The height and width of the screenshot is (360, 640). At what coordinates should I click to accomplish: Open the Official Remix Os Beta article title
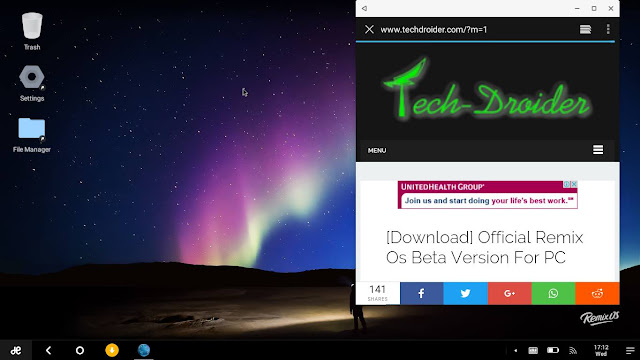pos(484,247)
